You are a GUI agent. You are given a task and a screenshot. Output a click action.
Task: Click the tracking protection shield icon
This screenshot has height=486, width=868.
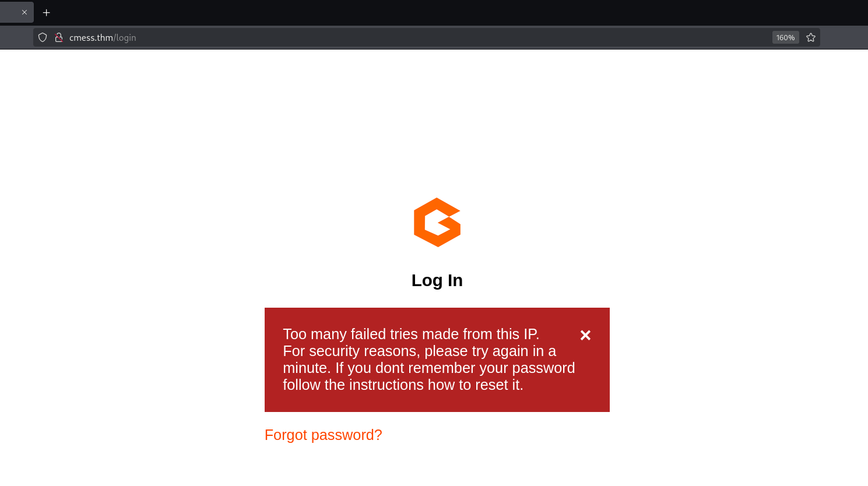coord(43,37)
